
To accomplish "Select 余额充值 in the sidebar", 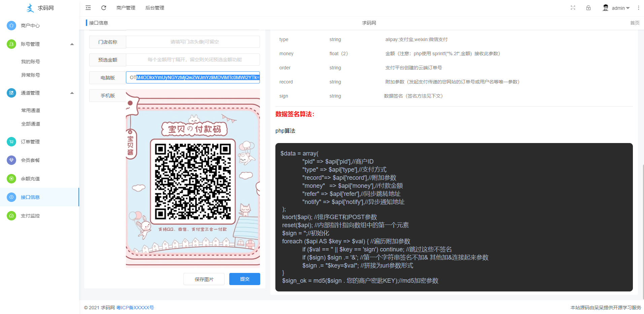I will pyautogui.click(x=30, y=179).
